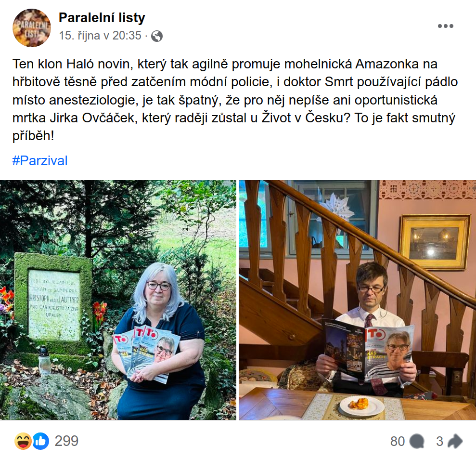This screenshot has height=458, width=476.
Task: Open the #Parzival hashtag link
Action: (x=40, y=160)
